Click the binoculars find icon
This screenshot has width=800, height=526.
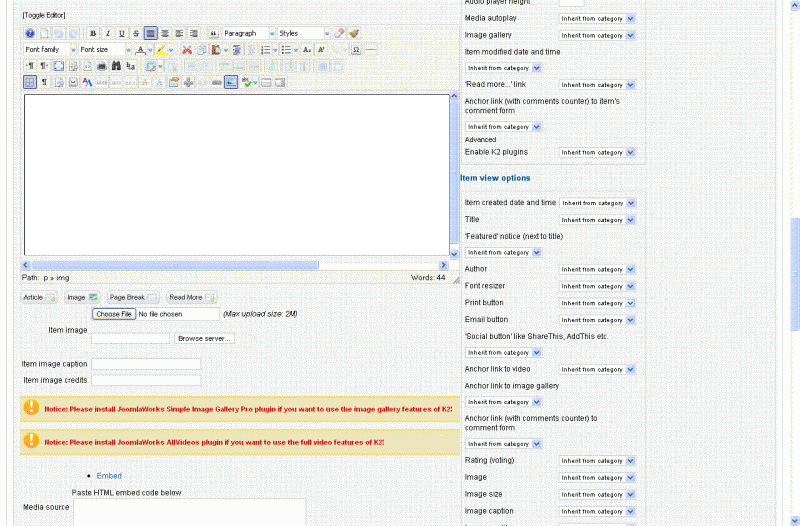116,66
